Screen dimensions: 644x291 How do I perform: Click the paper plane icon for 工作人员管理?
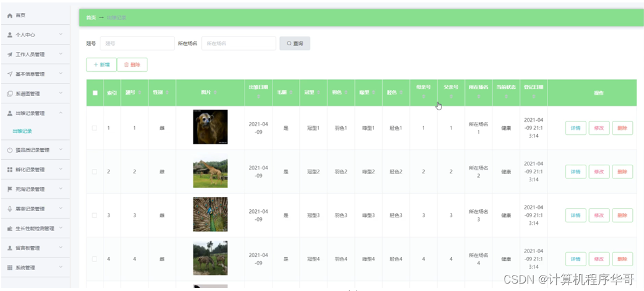point(10,54)
